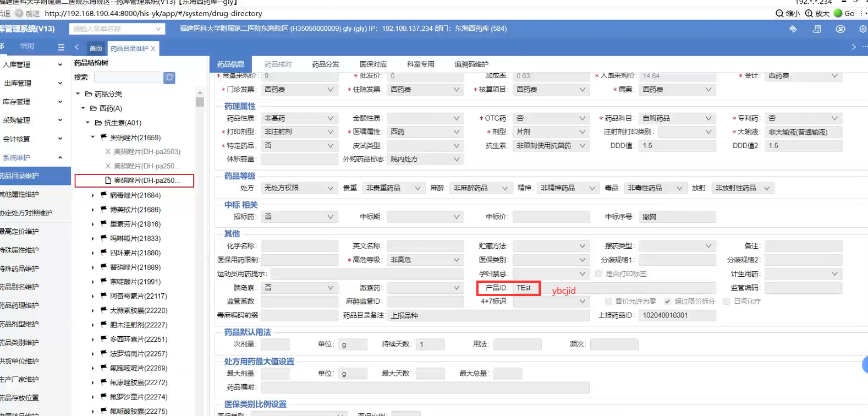This screenshot has width=868, height=416.
Task: Click the 药品目录备注 field
Action: click(488, 315)
